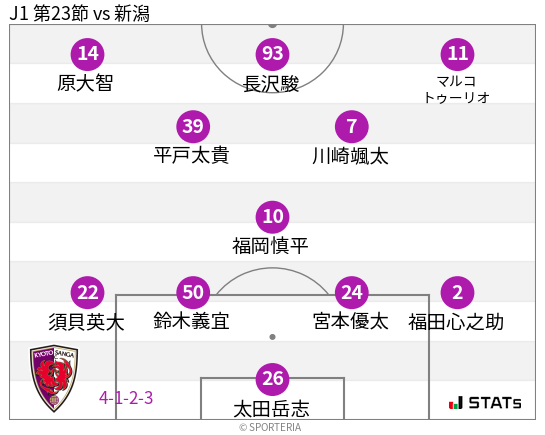The height and width of the screenshot is (435, 545).
Task: Click the Kyoto Sanga club crest
Action: 54,378
